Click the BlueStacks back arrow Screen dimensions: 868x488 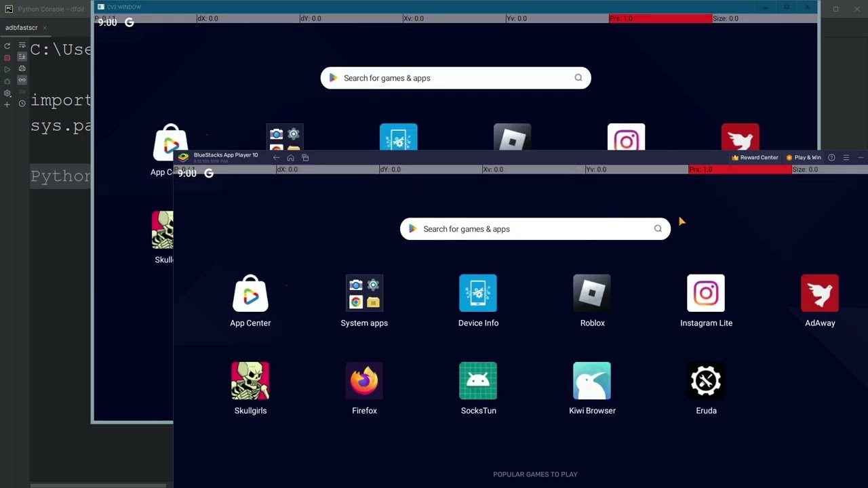pyautogui.click(x=276, y=158)
